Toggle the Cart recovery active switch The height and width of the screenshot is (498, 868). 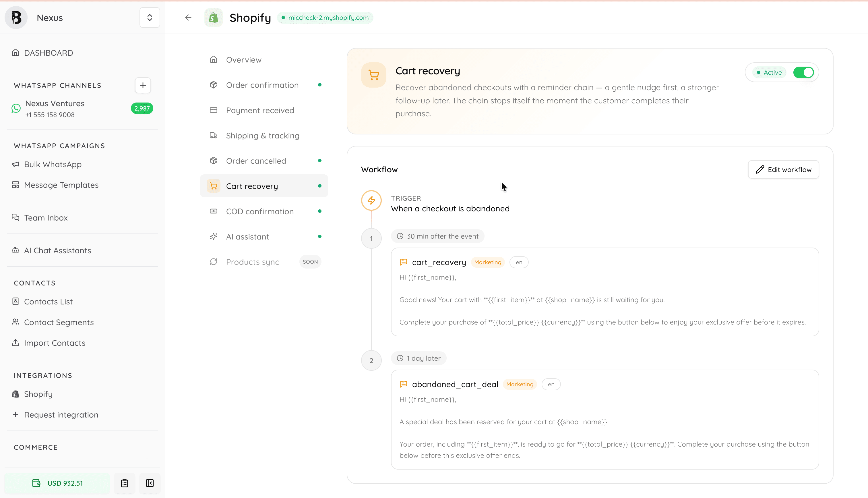click(803, 72)
